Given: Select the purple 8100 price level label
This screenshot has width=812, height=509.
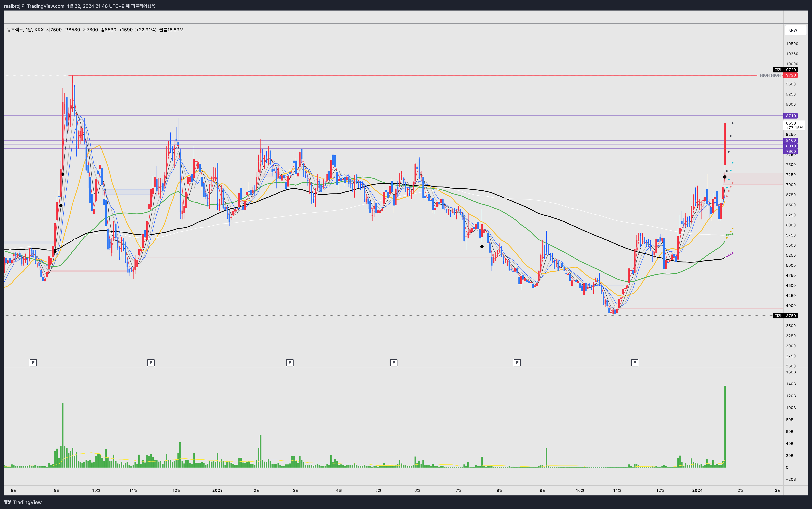Looking at the screenshot, I should pyautogui.click(x=791, y=140).
